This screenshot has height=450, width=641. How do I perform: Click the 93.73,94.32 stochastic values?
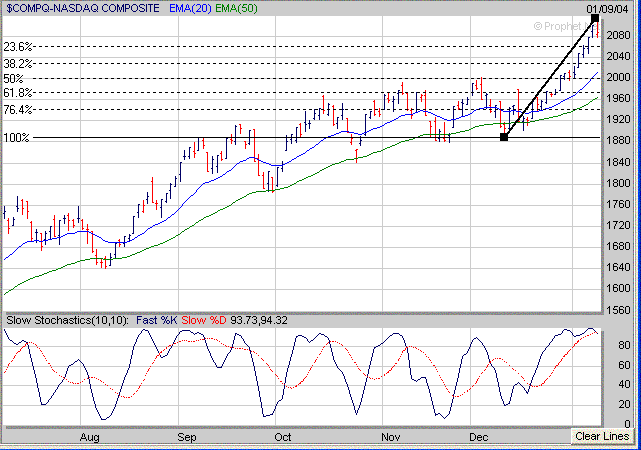pos(259,320)
